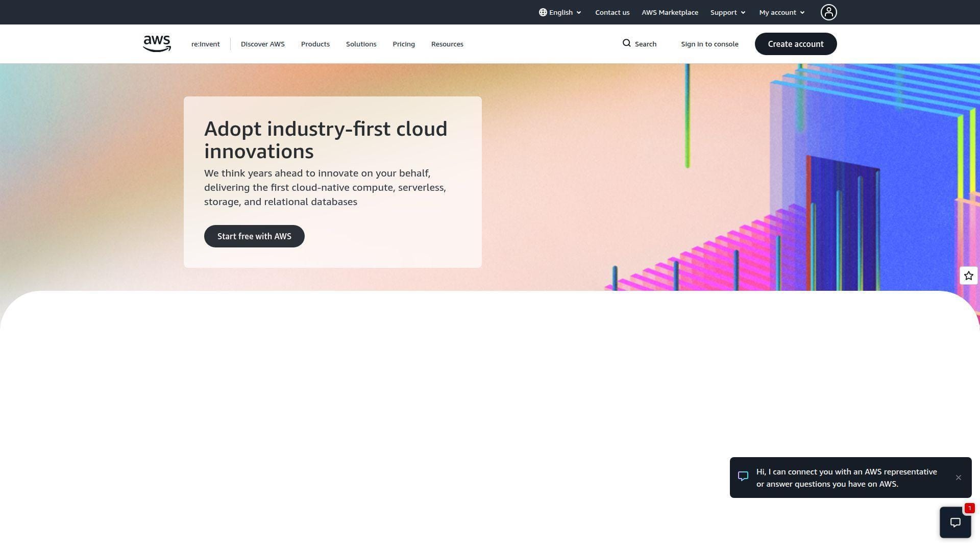Open the re:Invent nav item
This screenshot has height=551, width=980.
point(205,44)
